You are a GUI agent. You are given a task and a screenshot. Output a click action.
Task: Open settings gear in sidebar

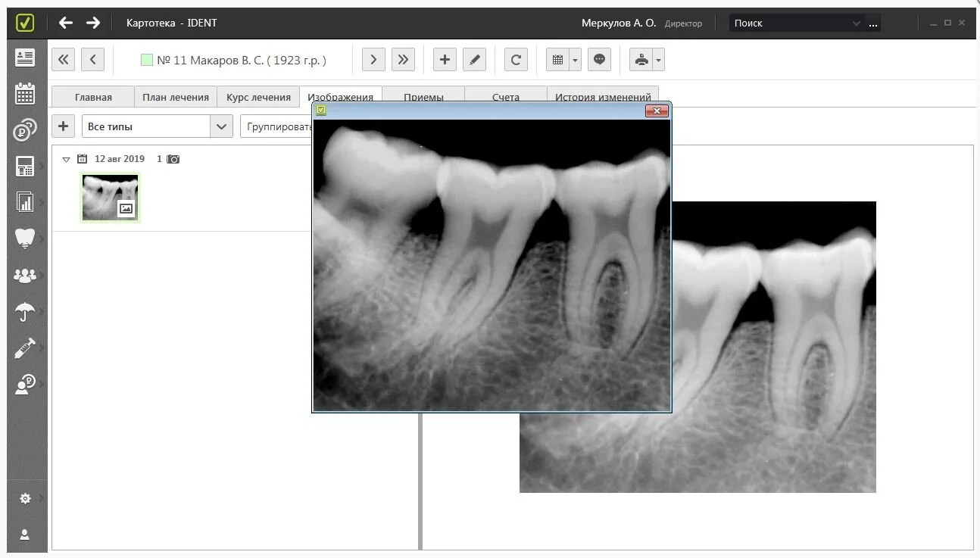[x=25, y=498]
